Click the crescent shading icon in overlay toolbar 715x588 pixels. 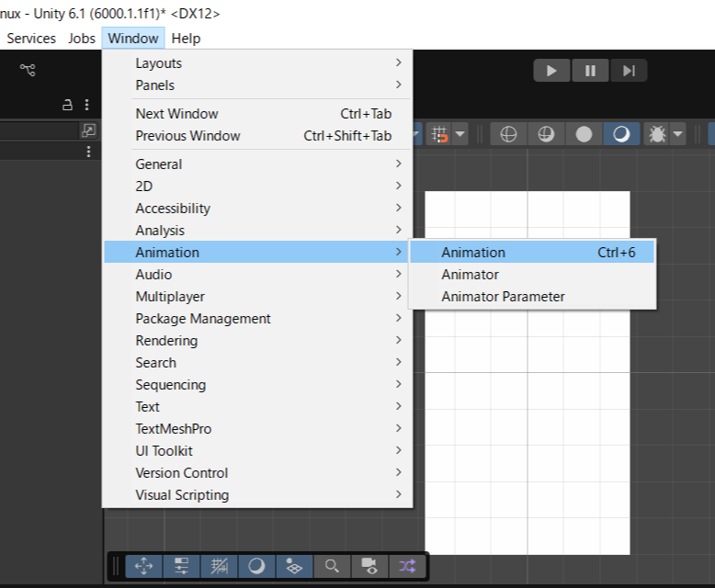(256, 566)
